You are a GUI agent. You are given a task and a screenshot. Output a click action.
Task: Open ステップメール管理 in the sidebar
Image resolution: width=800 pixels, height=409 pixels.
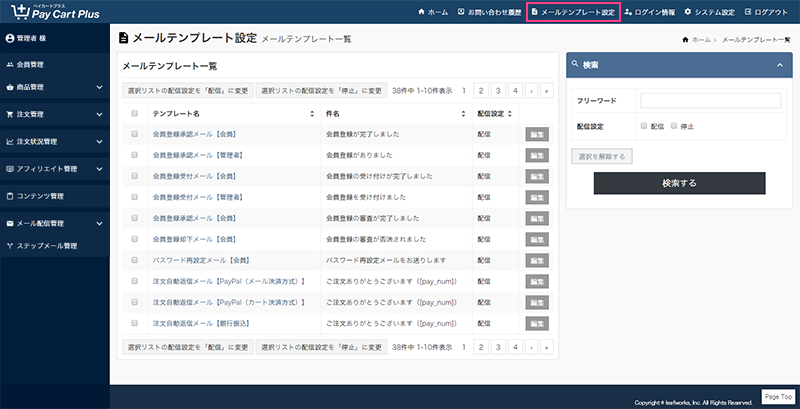pyautogui.click(x=46, y=245)
